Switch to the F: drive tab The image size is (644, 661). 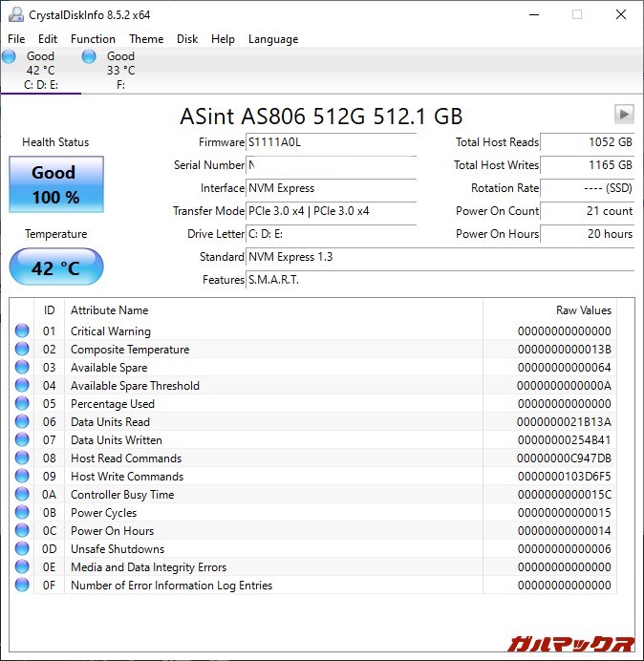pyautogui.click(x=119, y=71)
